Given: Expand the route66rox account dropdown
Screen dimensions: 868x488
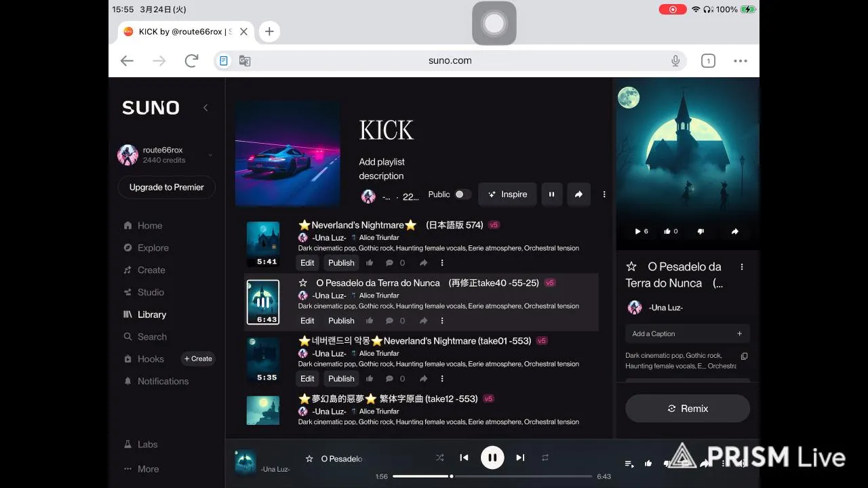Looking at the screenshot, I should [x=210, y=155].
